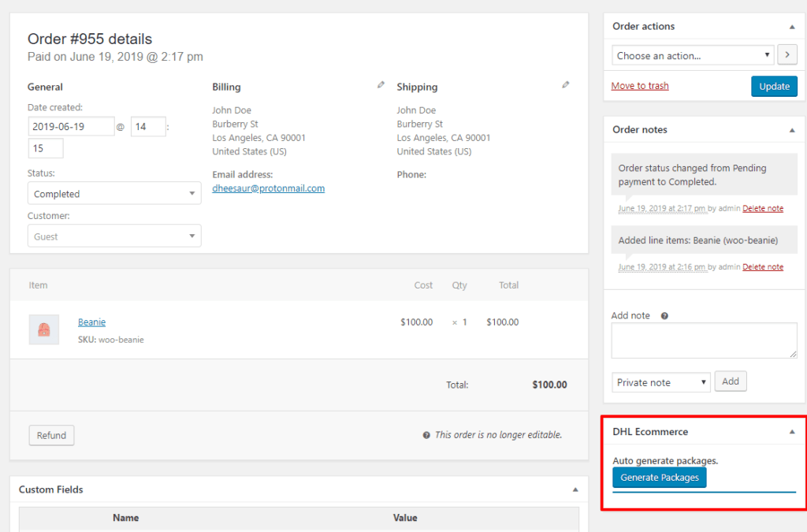807x532 pixels.
Task: Click the Beanie product thumbnail
Action: pos(43,329)
